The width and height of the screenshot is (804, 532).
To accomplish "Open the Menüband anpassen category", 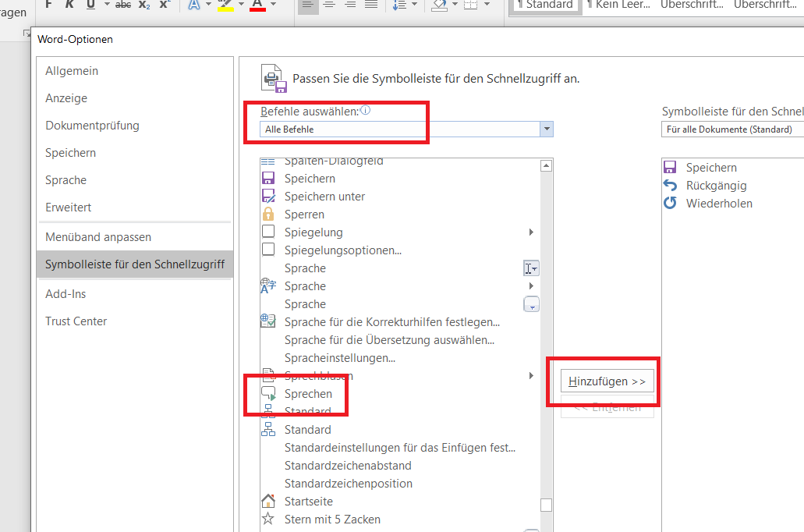I will pos(136,237).
